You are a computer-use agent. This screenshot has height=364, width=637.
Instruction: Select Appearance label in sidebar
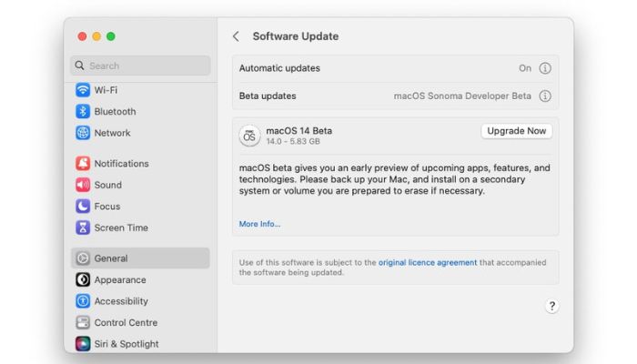tap(120, 280)
